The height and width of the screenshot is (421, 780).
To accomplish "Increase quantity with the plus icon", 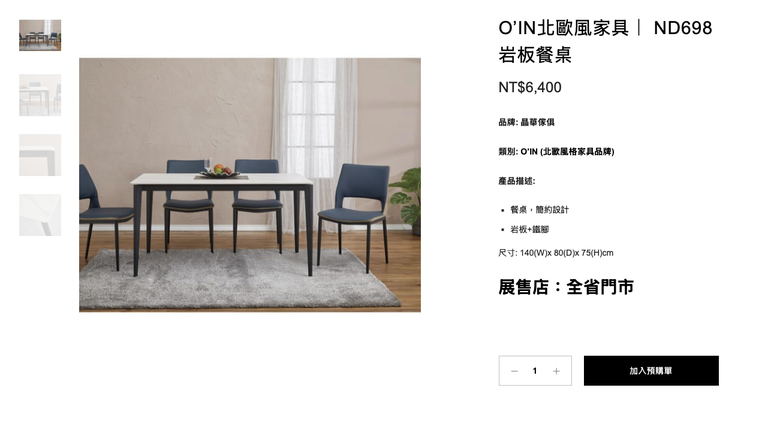I will (x=556, y=371).
